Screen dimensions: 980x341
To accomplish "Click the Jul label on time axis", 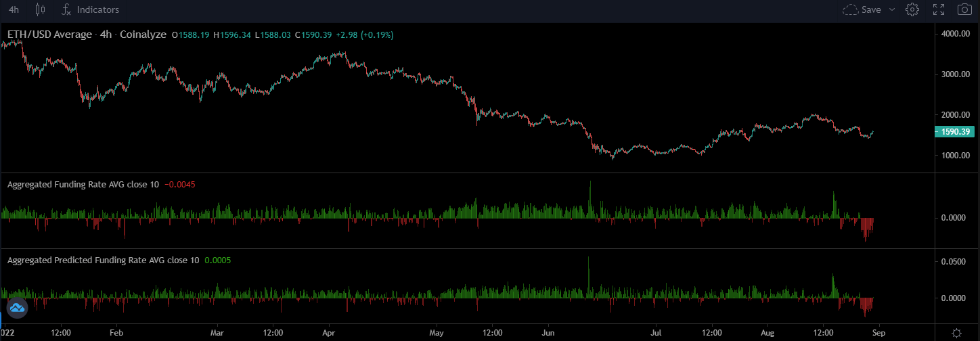I will click(656, 333).
